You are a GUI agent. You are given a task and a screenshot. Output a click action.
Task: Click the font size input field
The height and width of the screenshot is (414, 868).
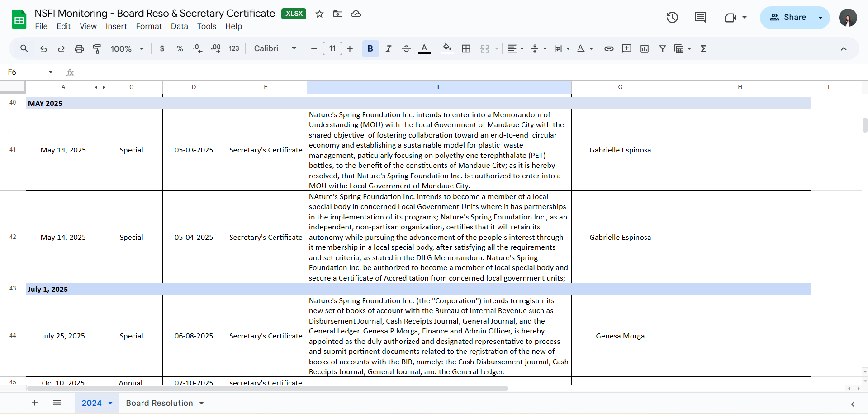click(332, 49)
